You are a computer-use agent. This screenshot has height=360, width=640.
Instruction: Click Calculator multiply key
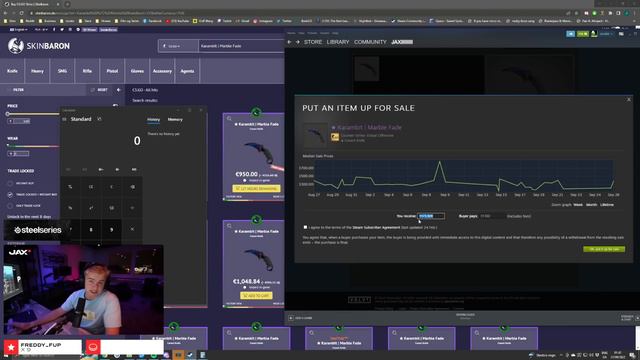click(132, 229)
